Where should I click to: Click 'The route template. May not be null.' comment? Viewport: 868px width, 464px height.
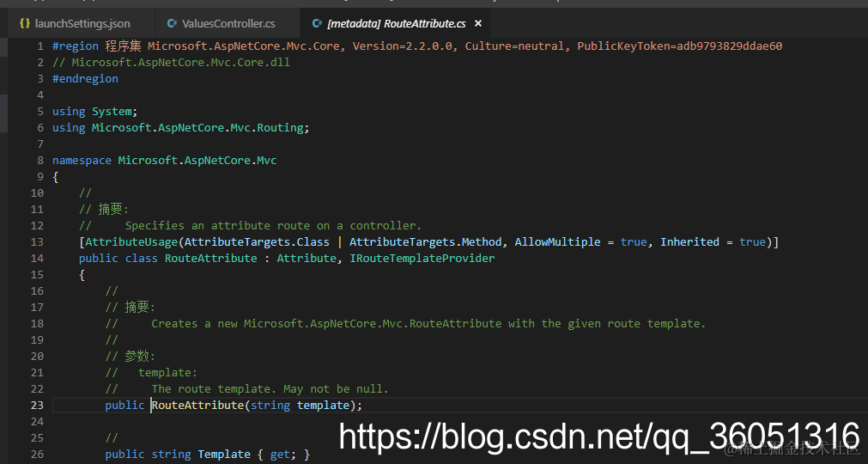pyautogui.click(x=270, y=388)
